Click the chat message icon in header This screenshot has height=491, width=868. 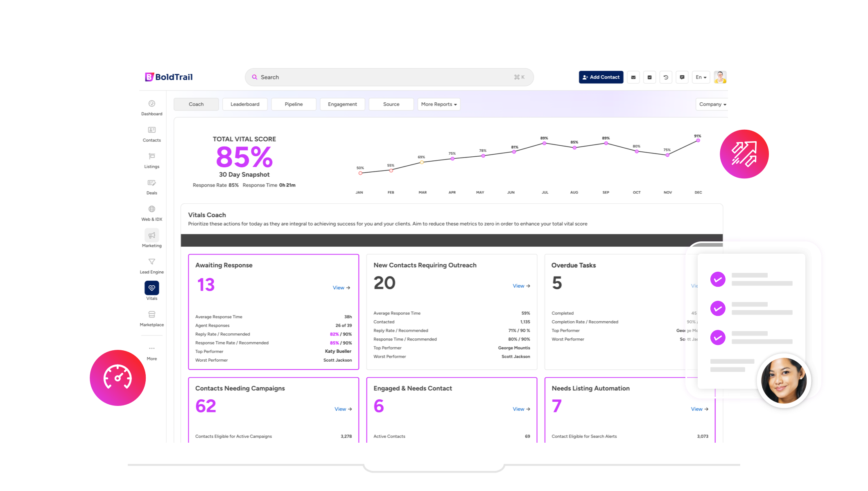[x=682, y=77]
